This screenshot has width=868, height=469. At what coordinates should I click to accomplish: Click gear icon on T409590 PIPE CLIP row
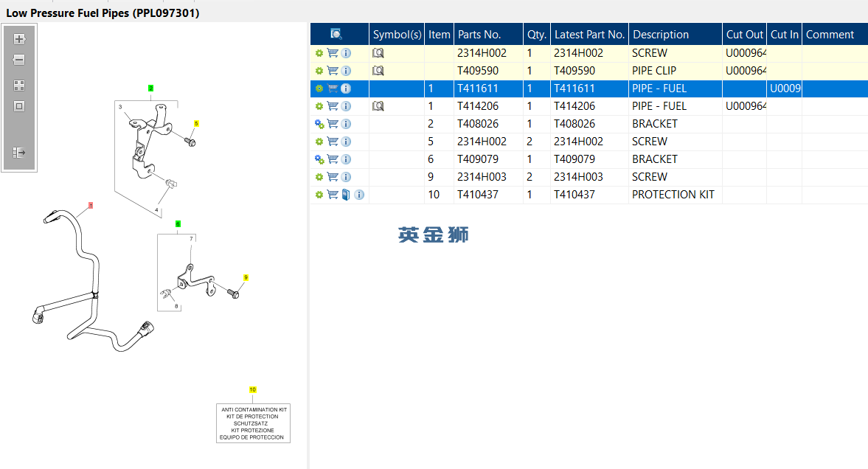pos(319,71)
